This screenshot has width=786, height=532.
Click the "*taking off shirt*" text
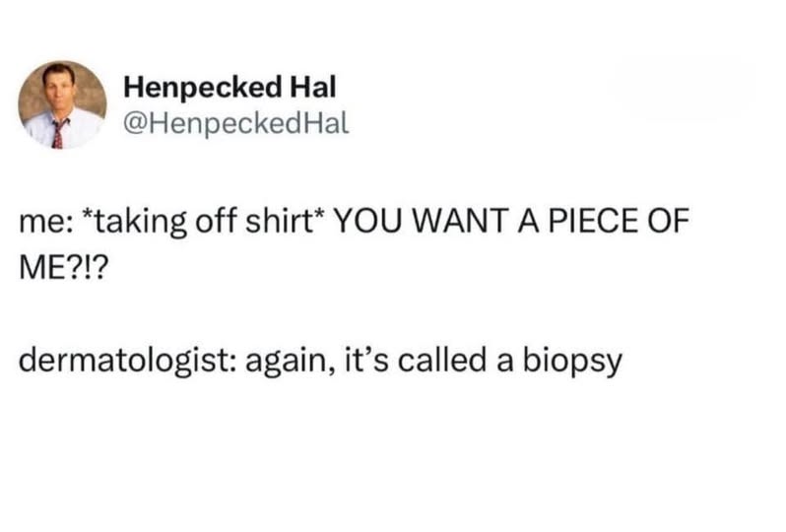[x=204, y=224]
